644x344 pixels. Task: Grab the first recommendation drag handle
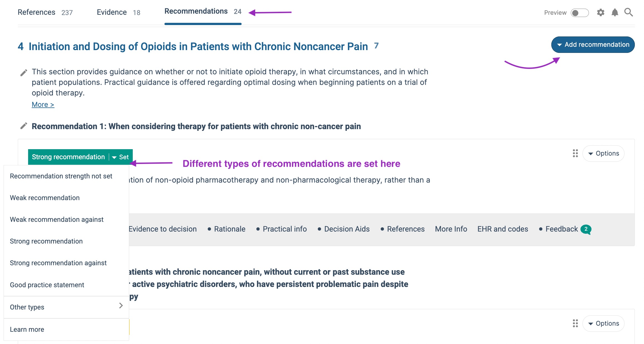pos(575,153)
